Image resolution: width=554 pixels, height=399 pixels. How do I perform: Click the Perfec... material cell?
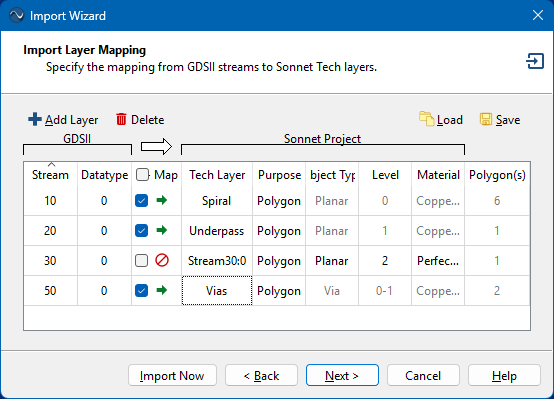pos(438,261)
